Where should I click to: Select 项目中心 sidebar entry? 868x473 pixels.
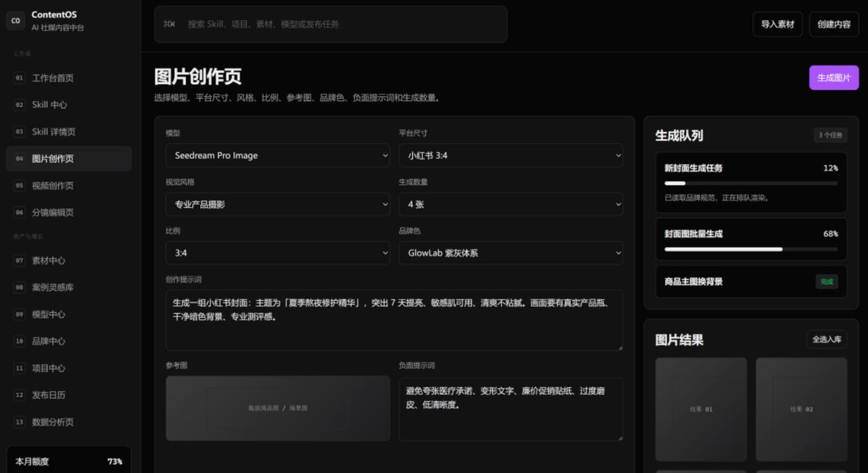[x=68, y=368]
